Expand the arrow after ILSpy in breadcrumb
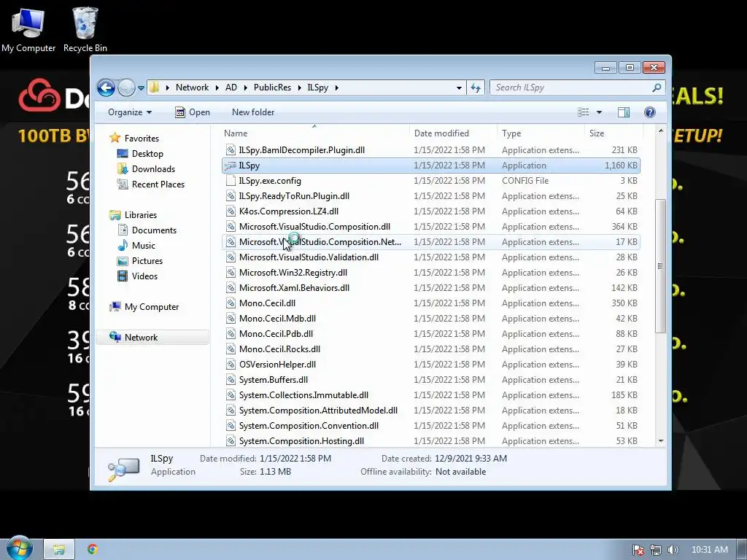This screenshot has width=747, height=560. pos(336,87)
